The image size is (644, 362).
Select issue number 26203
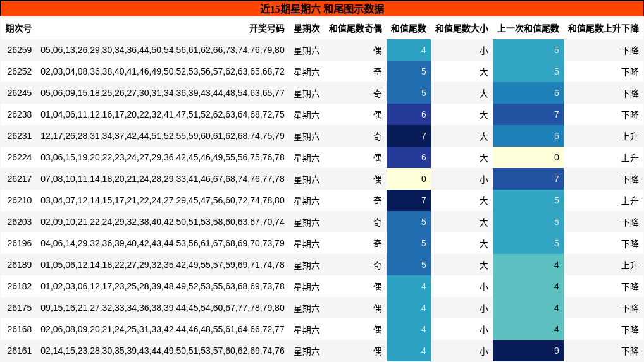20,222
